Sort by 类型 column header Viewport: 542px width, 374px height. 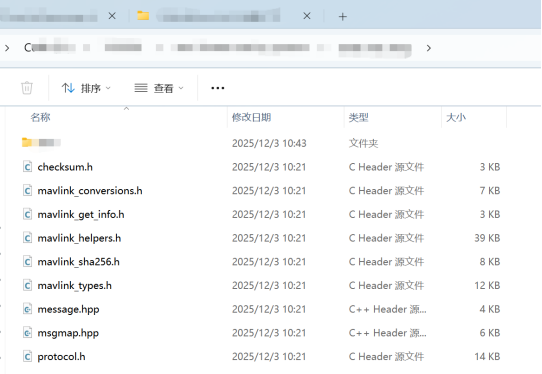click(358, 118)
